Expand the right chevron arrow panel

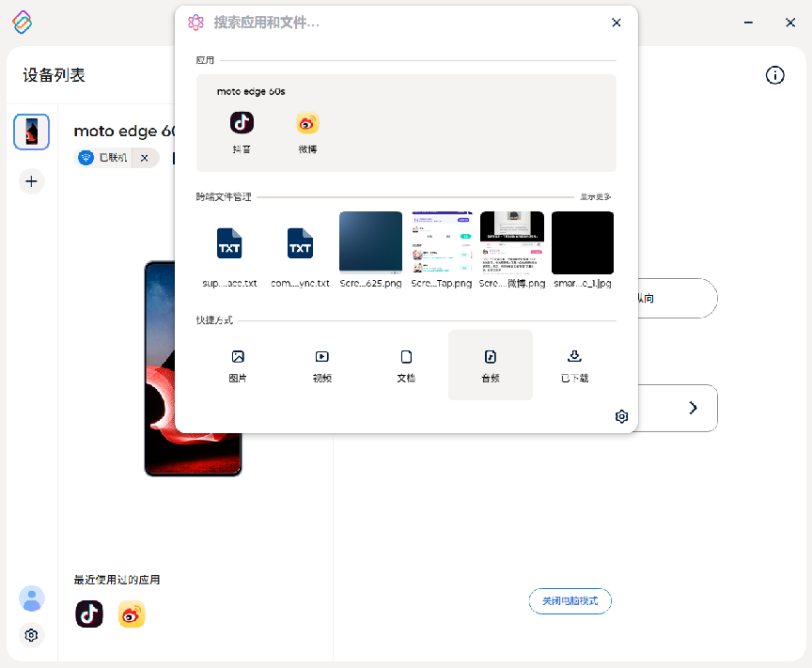pyautogui.click(x=693, y=408)
